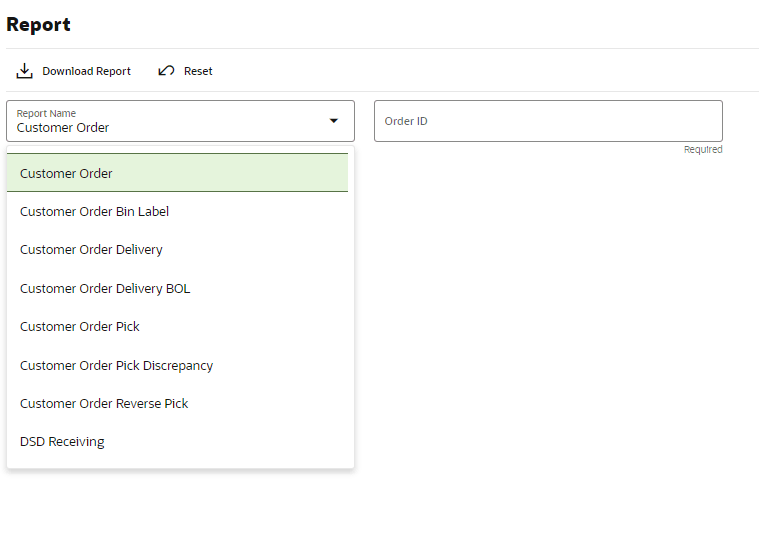Viewport: 759px width, 540px height.
Task: Click the Reset text button
Action: pos(198,71)
